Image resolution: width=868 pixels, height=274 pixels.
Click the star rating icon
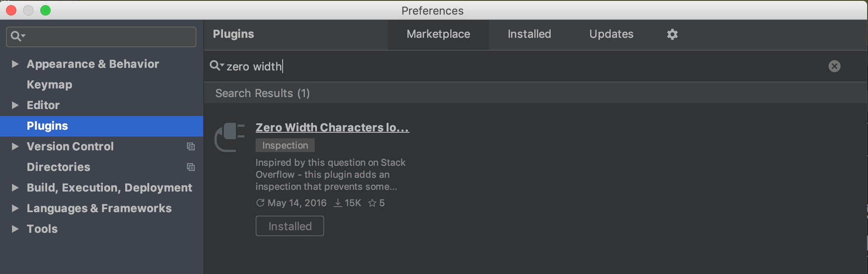point(372,203)
